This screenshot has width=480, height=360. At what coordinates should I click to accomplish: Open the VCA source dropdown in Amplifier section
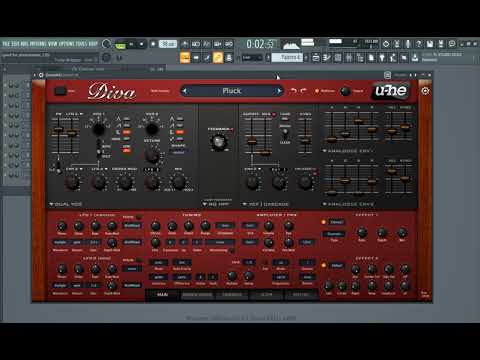coord(250,226)
